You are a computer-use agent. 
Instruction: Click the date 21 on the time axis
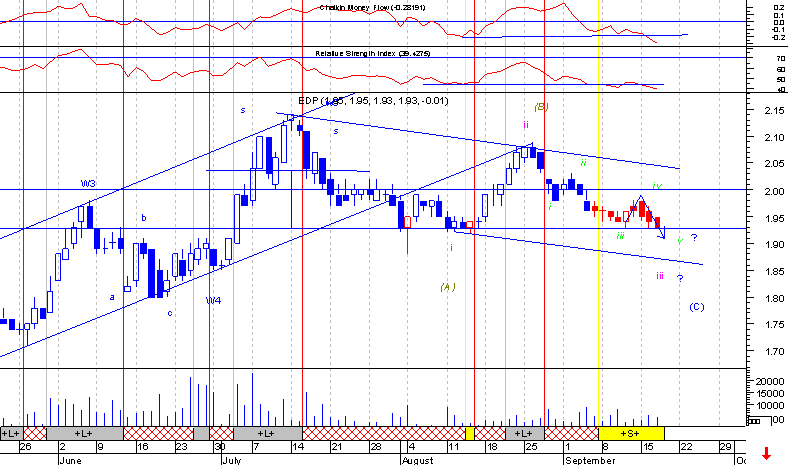(336, 447)
